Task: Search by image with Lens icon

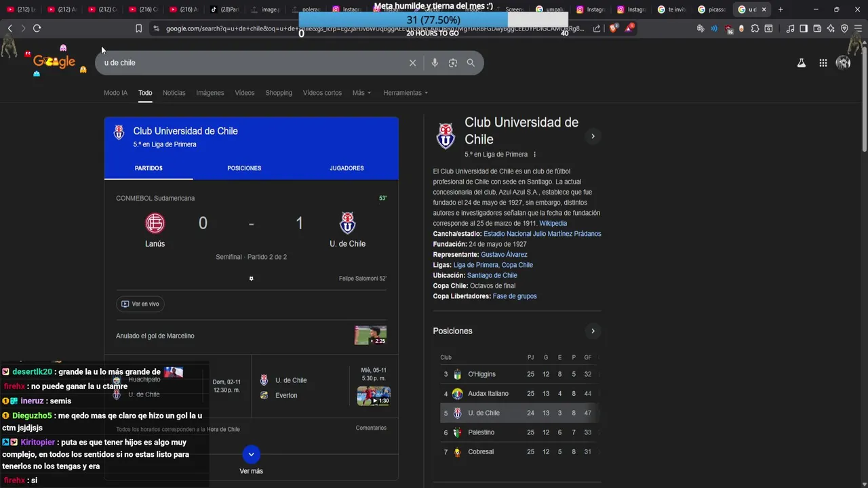Action: pyautogui.click(x=453, y=63)
